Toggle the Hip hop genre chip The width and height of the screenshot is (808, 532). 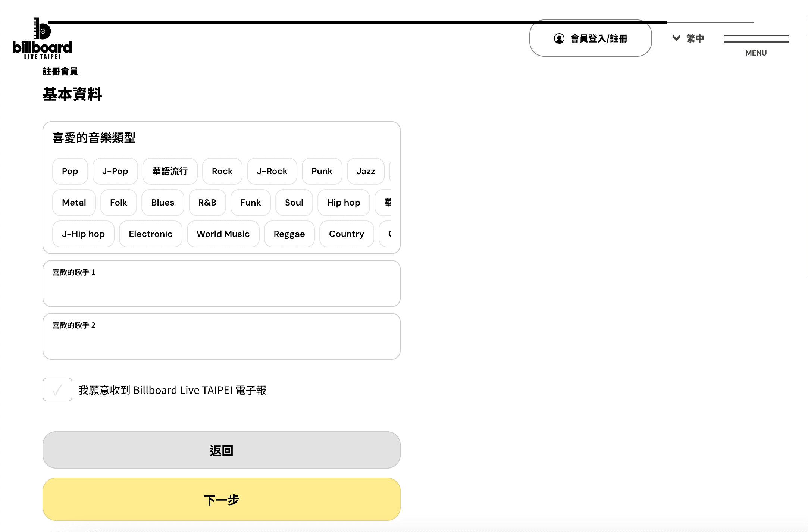tap(343, 203)
